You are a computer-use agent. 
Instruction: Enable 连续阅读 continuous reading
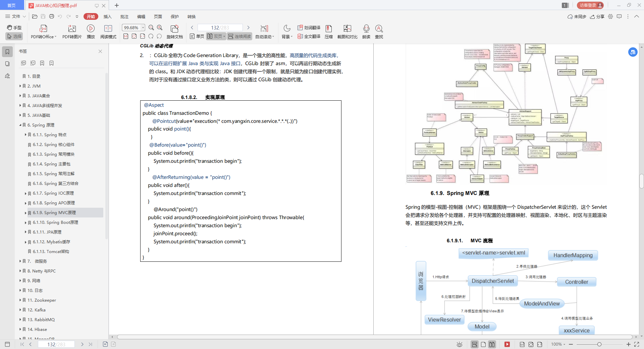[x=239, y=36]
